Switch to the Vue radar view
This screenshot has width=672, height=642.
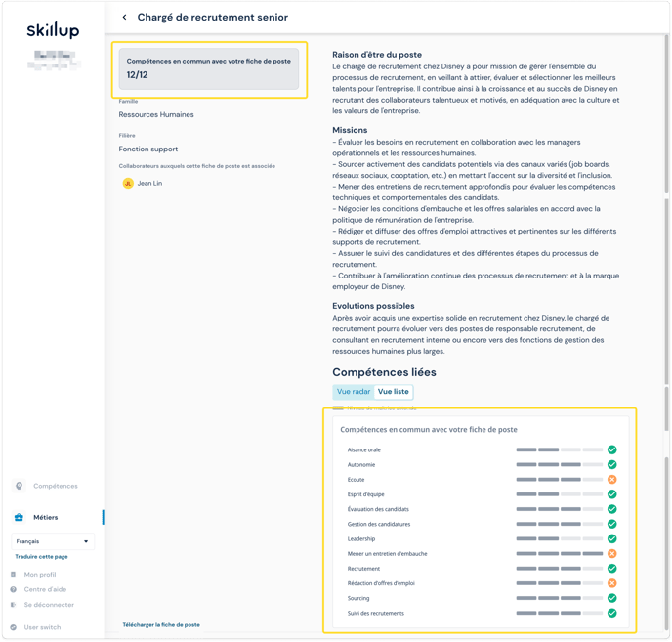coord(354,392)
